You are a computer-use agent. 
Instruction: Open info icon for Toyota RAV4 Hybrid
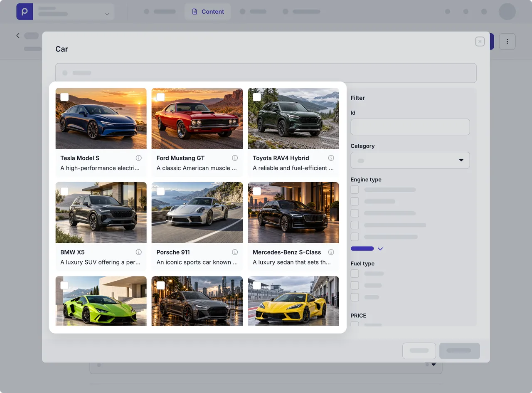(x=331, y=158)
